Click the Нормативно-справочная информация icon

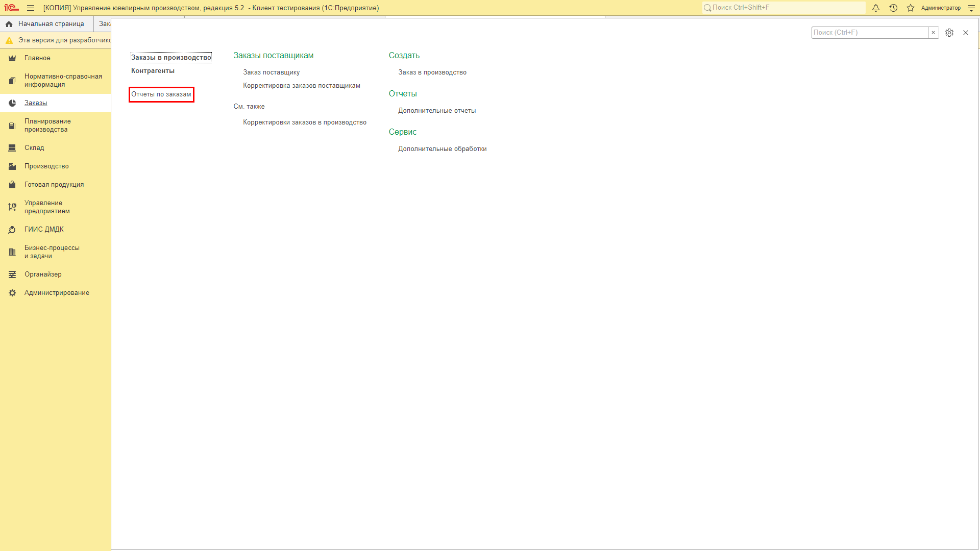pyautogui.click(x=12, y=81)
